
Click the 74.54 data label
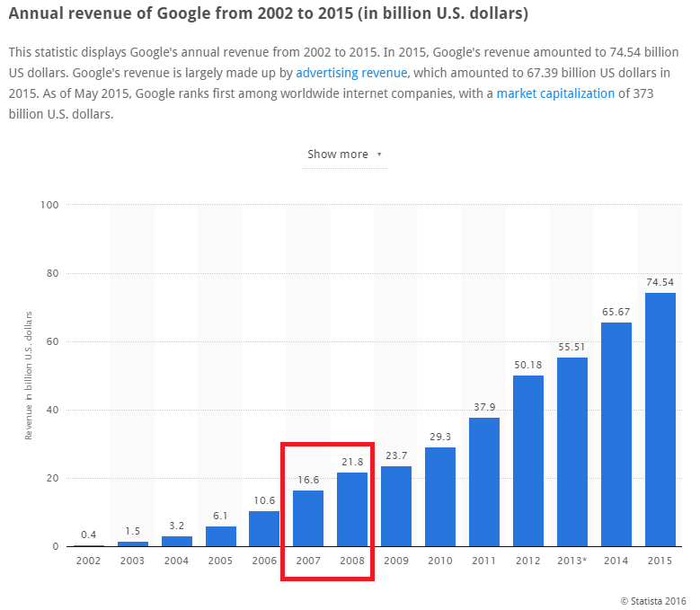coord(660,282)
